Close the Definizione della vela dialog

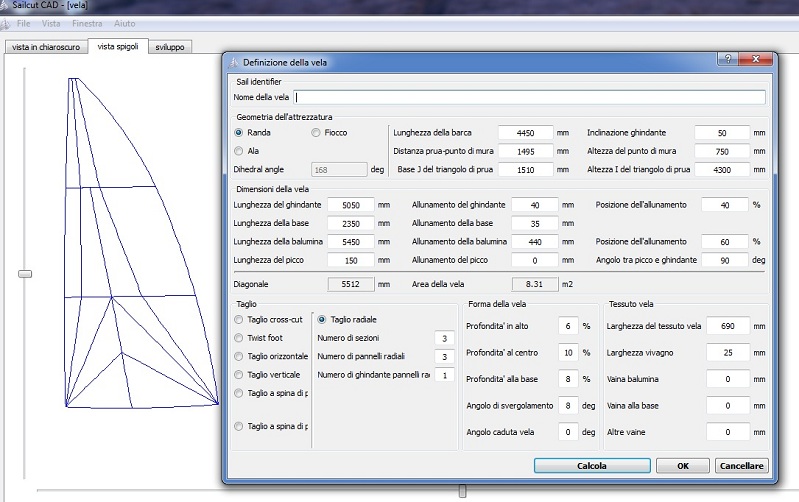click(x=756, y=59)
